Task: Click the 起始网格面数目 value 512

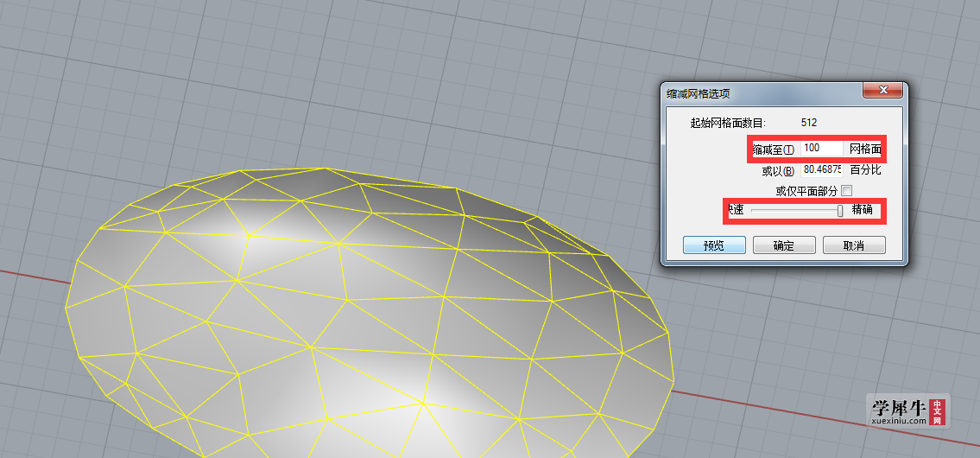Action: tap(809, 123)
